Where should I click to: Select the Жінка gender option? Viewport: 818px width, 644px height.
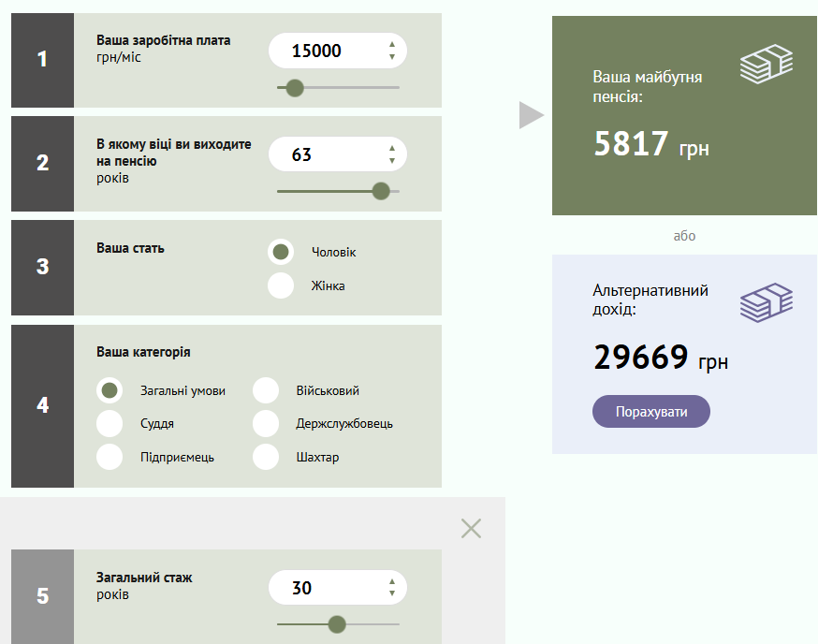[281, 285]
